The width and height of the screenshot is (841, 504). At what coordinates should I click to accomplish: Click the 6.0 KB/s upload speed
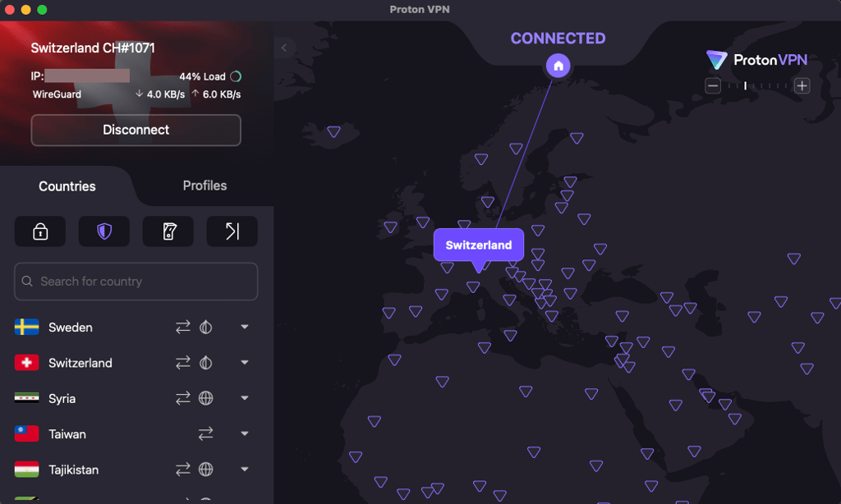(x=222, y=94)
